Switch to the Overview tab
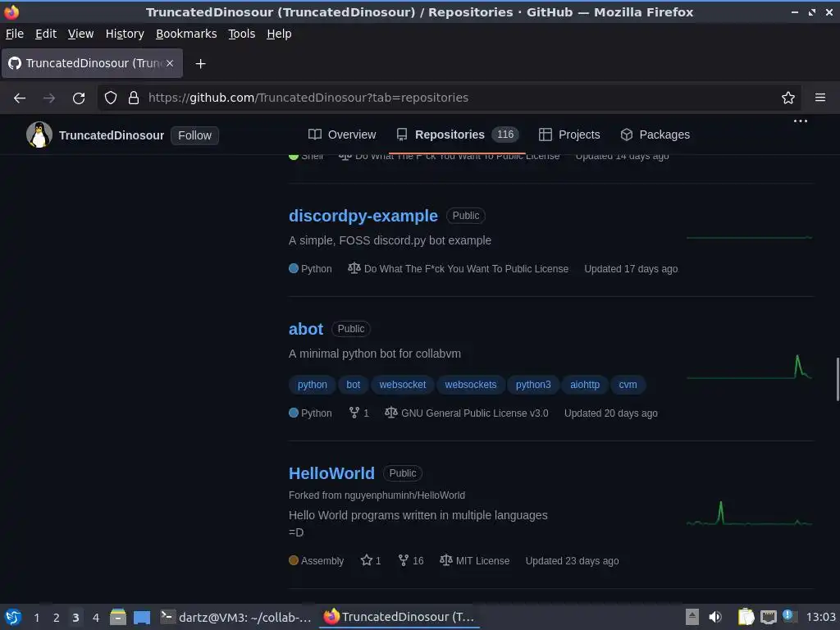 [x=342, y=135]
